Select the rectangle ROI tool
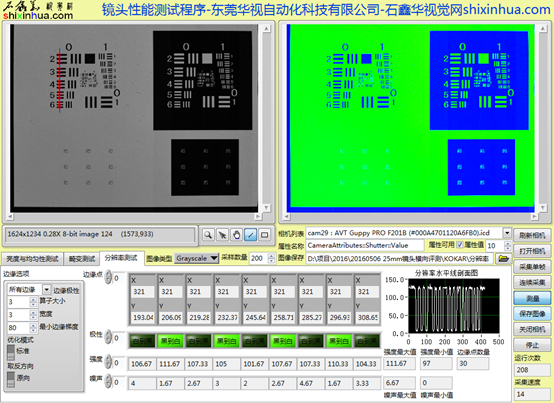This screenshot has width=554, height=403. [265, 235]
